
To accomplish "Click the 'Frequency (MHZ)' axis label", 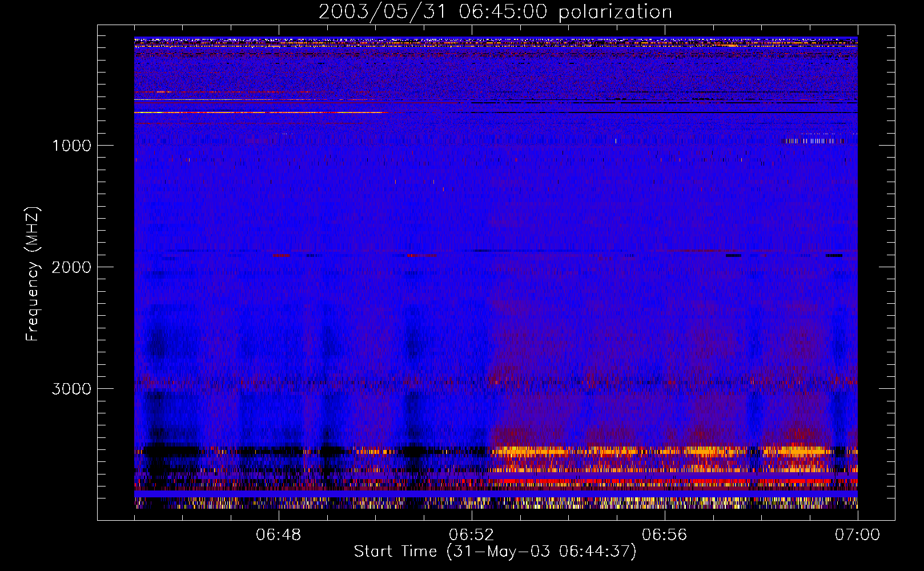I will tap(32, 274).
